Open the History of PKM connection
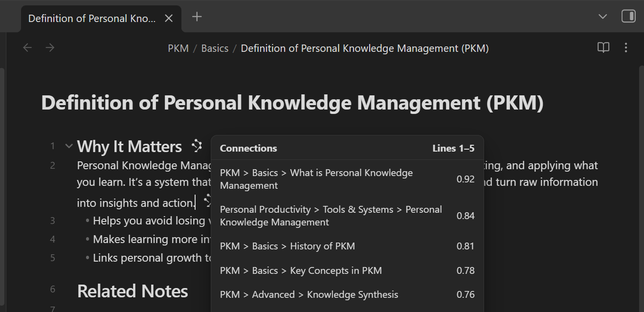The height and width of the screenshot is (312, 644). coord(288,246)
